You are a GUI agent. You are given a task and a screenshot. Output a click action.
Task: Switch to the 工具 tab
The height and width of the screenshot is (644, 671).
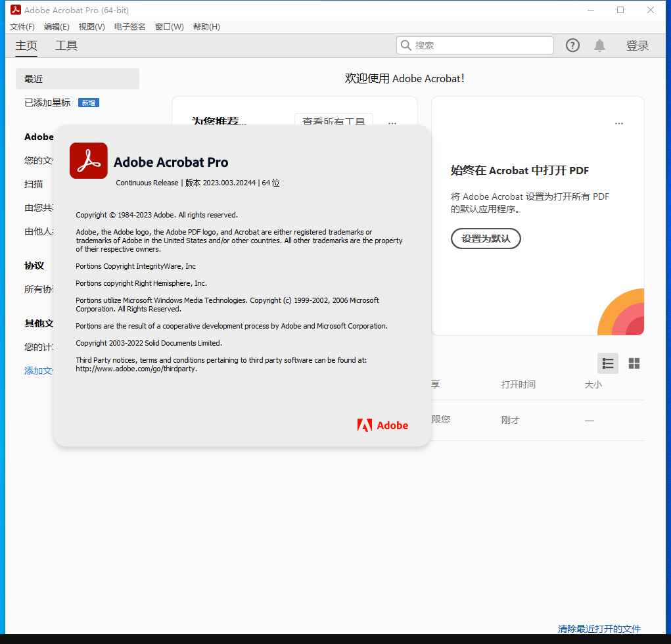pos(66,45)
